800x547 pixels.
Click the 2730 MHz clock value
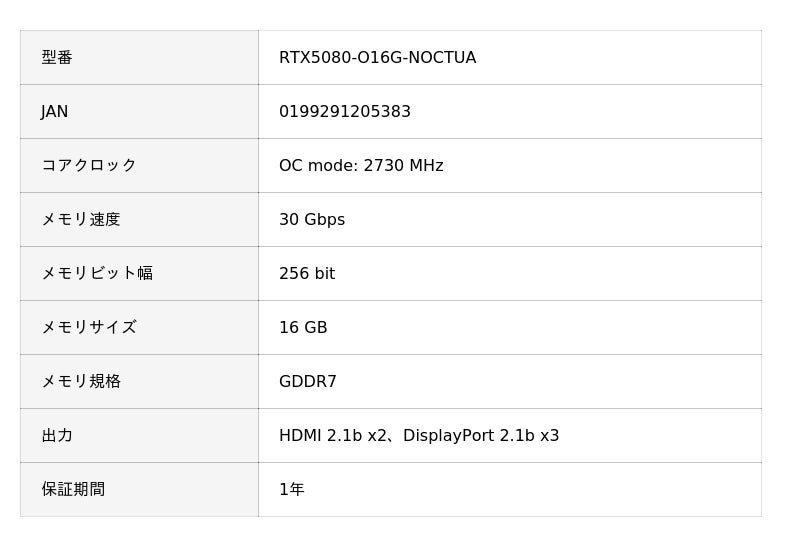click(x=403, y=166)
